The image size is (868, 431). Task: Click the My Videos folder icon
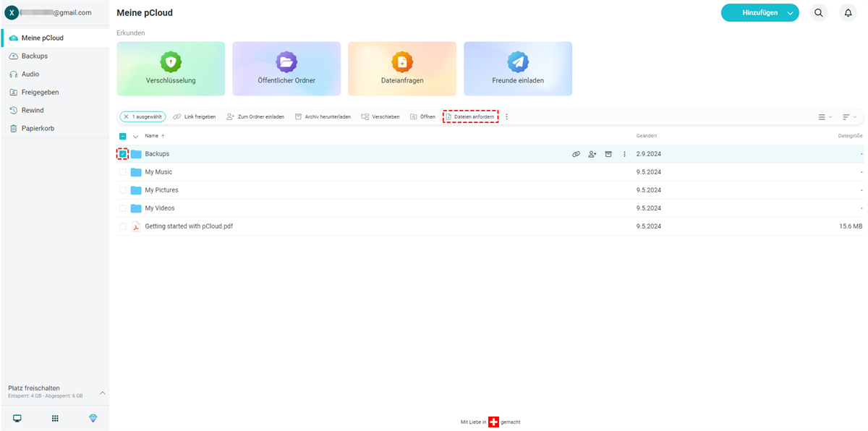point(136,208)
